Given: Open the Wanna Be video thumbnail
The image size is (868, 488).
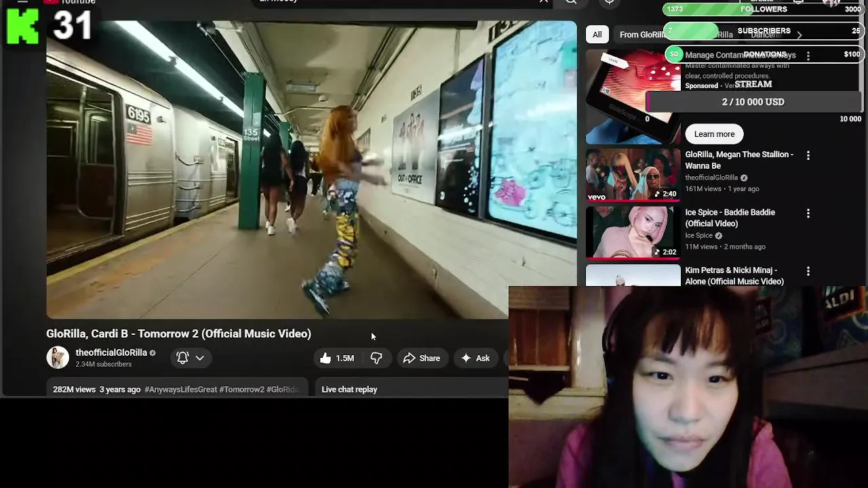Looking at the screenshot, I should (633, 175).
